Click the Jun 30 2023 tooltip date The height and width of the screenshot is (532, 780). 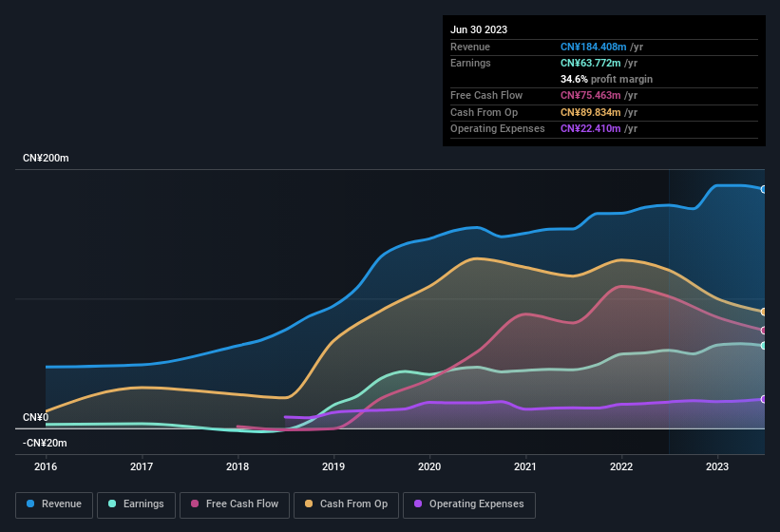pyautogui.click(x=479, y=29)
